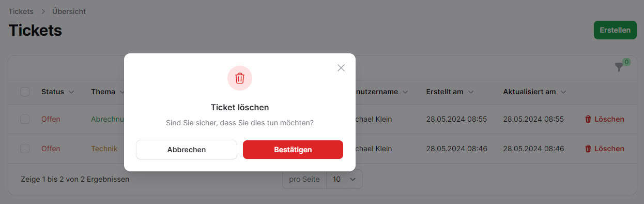Close the delete dialog with X
The height and width of the screenshot is (204, 644).
pos(341,68)
